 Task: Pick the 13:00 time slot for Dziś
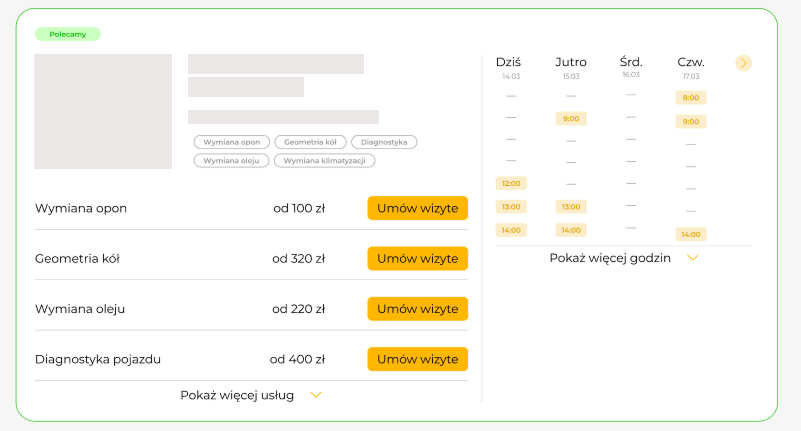tap(511, 207)
